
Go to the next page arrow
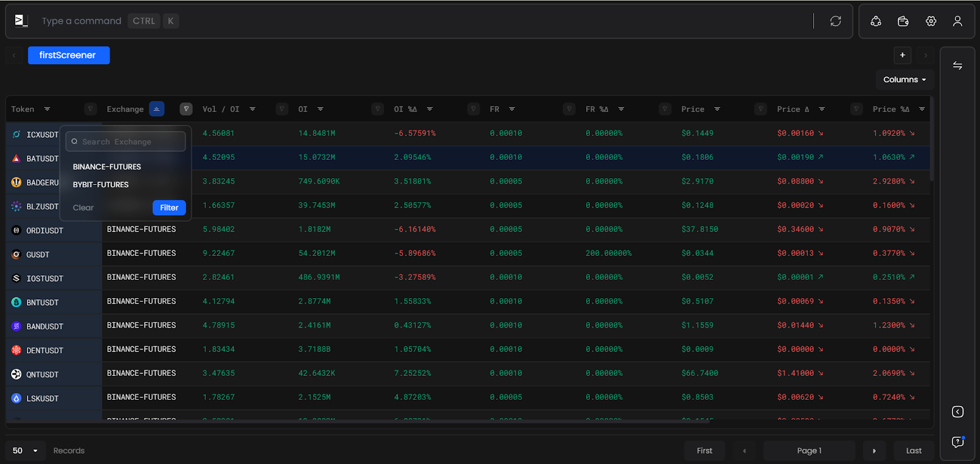(874, 451)
